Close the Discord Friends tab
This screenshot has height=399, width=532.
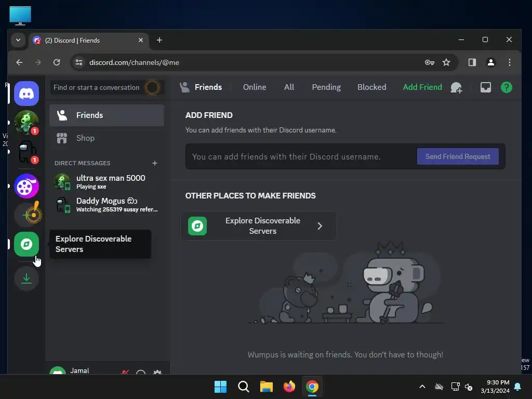(141, 41)
